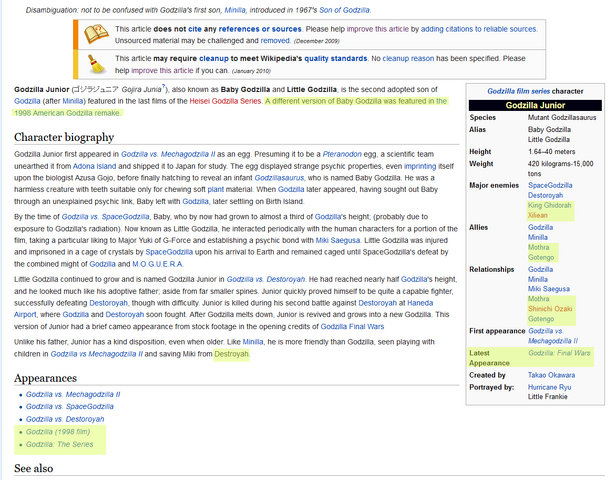
Task: Click the Adona Island link
Action: [94, 166]
